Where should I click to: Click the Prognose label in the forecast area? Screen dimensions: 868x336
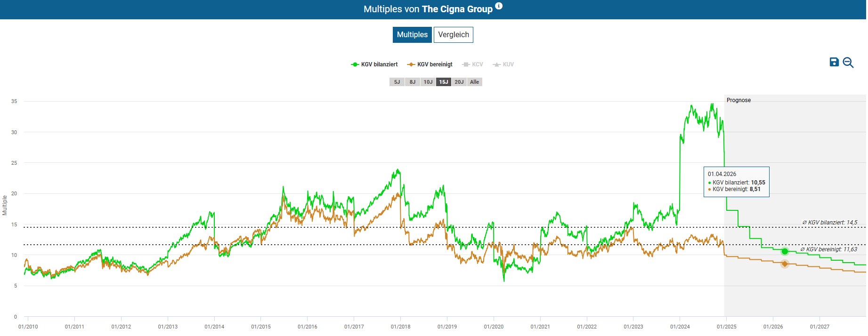point(738,100)
